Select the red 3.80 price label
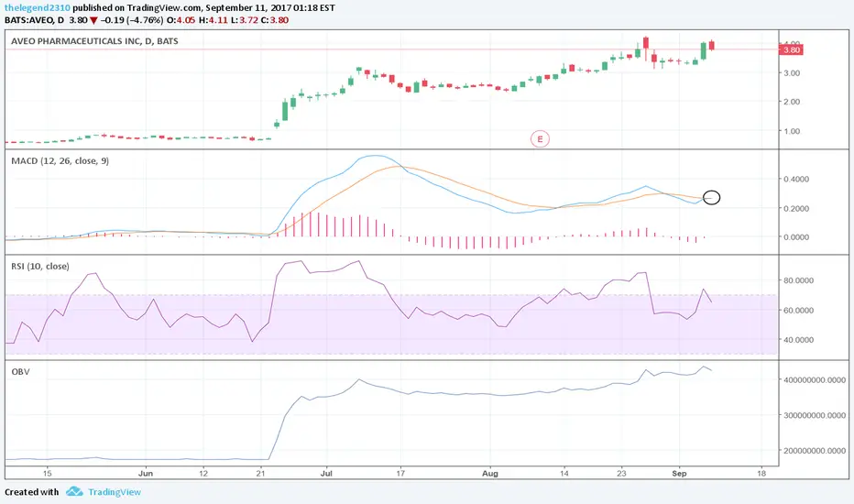The image size is (854, 504). click(791, 50)
